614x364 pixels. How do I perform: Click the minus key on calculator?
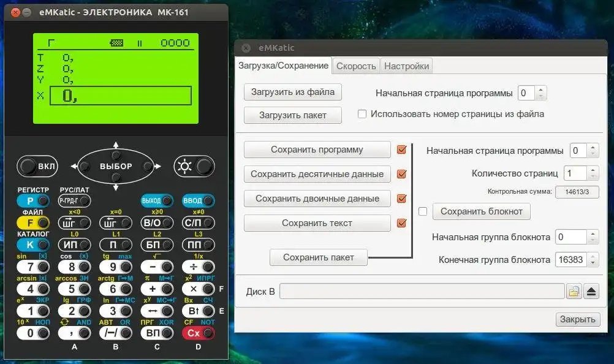[x=157, y=267]
